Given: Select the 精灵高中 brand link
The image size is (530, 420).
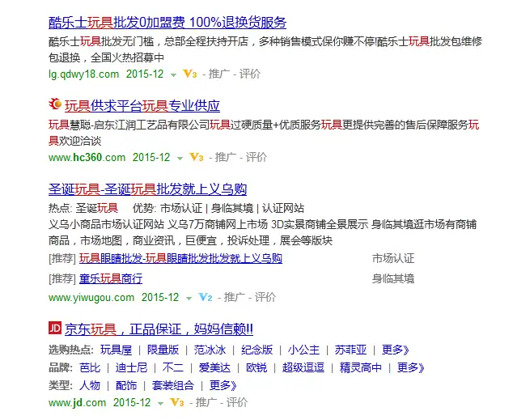Looking at the screenshot, I should [x=361, y=367].
